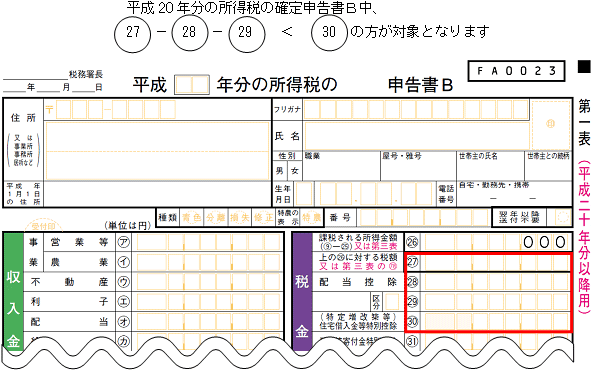
Task: Click the 電話番号 label
Action: coord(446,194)
